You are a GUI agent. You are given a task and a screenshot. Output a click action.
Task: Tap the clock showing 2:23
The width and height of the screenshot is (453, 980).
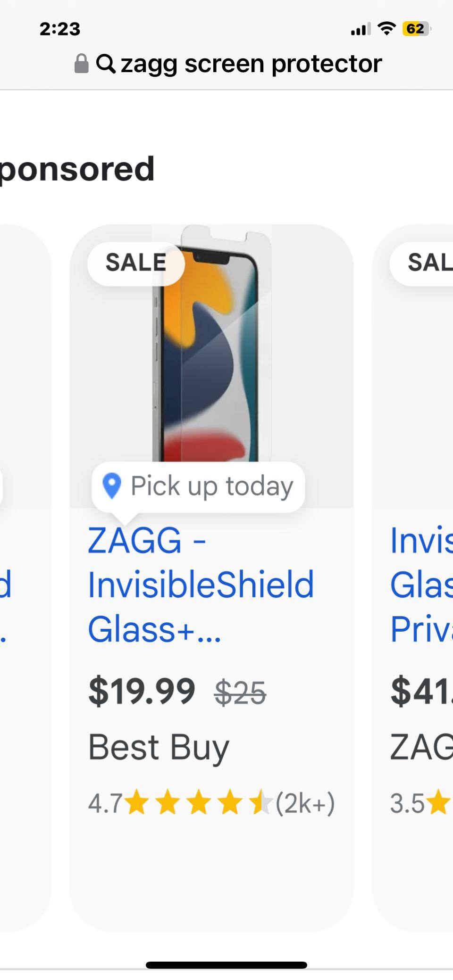click(x=60, y=29)
